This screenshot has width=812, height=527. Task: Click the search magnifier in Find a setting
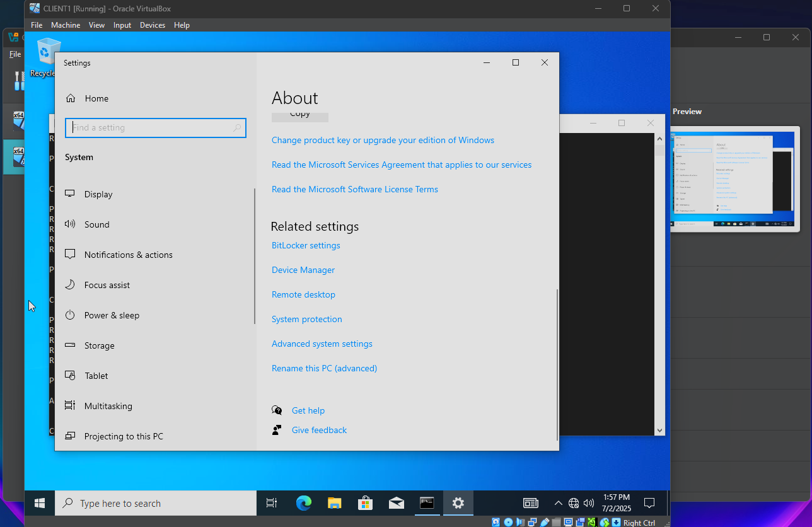(x=237, y=128)
